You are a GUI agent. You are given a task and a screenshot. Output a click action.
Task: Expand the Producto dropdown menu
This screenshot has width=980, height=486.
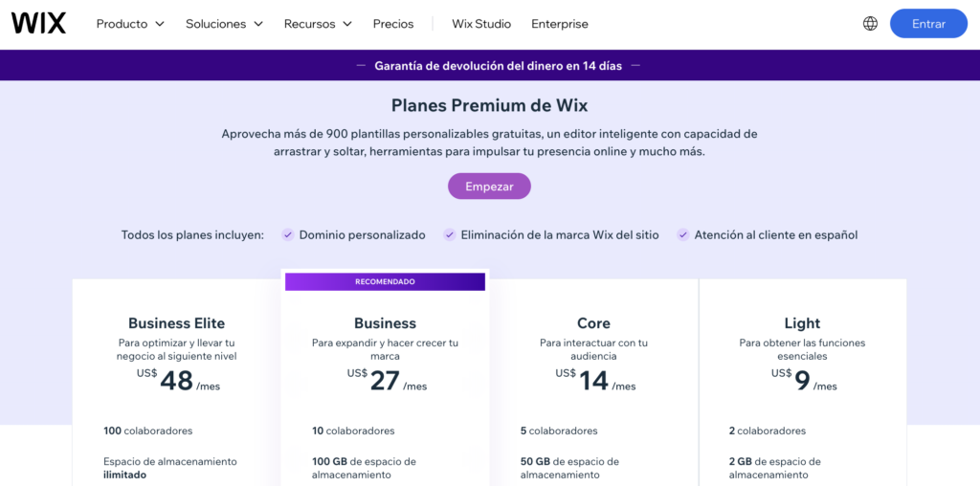[x=130, y=24]
